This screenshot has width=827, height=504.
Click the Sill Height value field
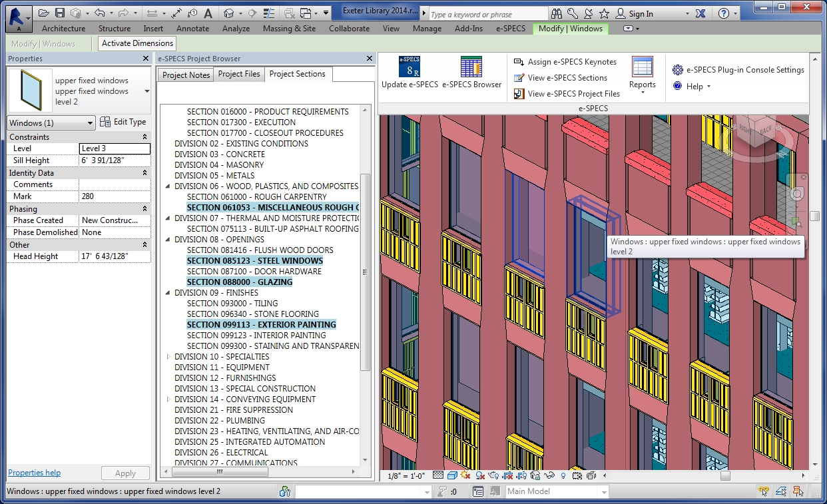[115, 160]
